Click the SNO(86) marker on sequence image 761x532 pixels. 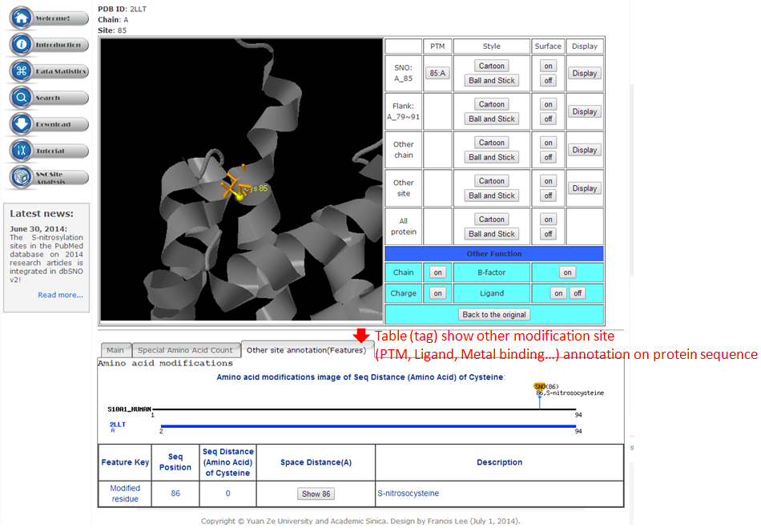[539, 386]
